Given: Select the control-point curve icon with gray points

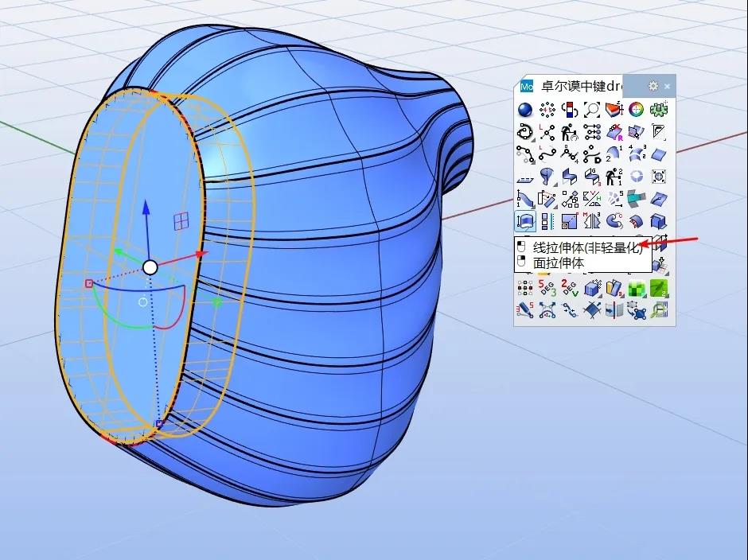Looking at the screenshot, I should [524, 154].
